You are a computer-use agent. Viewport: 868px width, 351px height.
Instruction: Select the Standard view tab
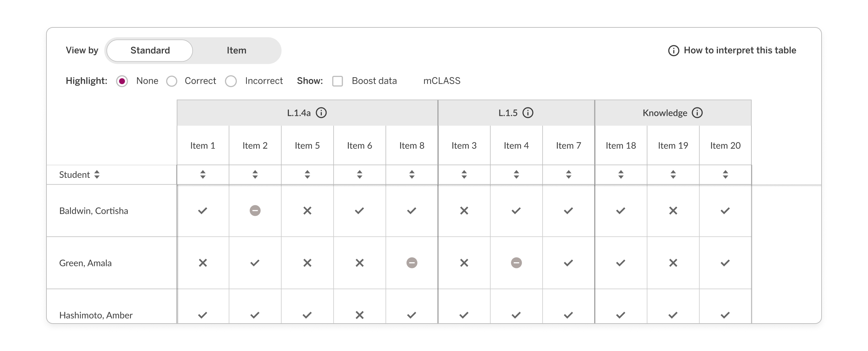pos(150,50)
